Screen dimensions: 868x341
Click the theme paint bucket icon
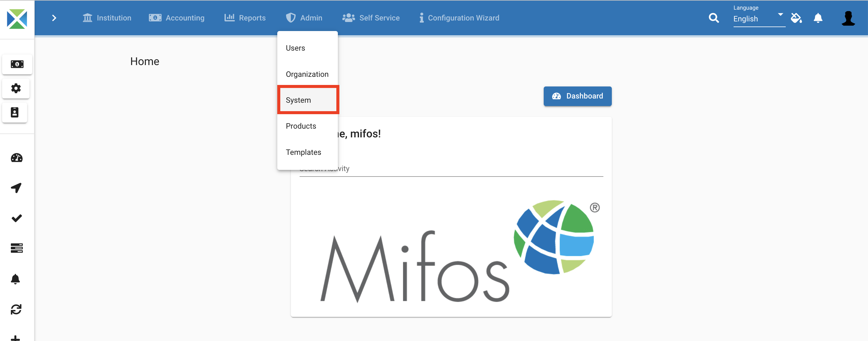(796, 18)
